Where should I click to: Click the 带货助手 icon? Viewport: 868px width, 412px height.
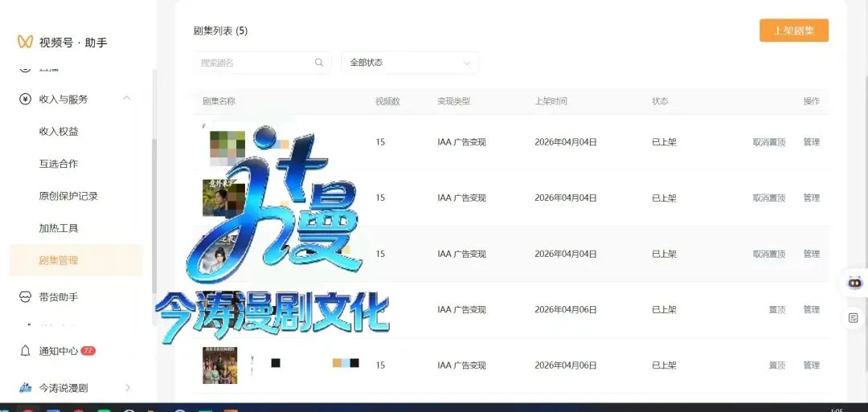pyautogui.click(x=25, y=297)
